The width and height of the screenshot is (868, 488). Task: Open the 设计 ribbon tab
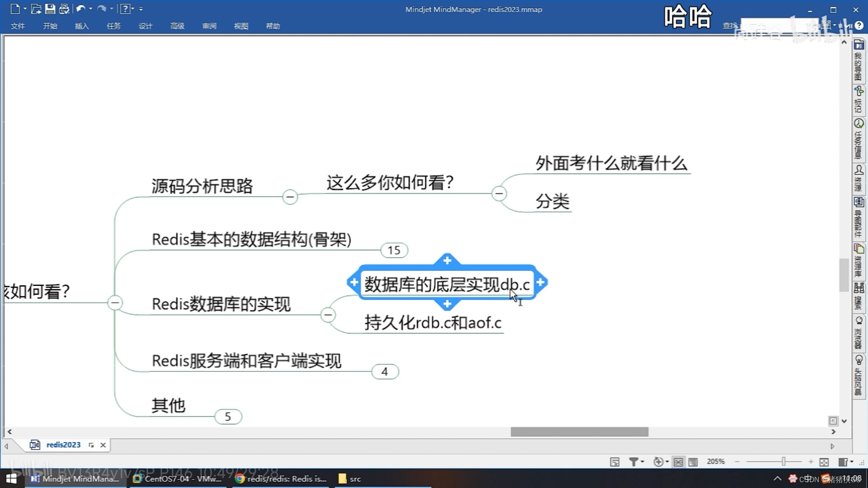[145, 26]
